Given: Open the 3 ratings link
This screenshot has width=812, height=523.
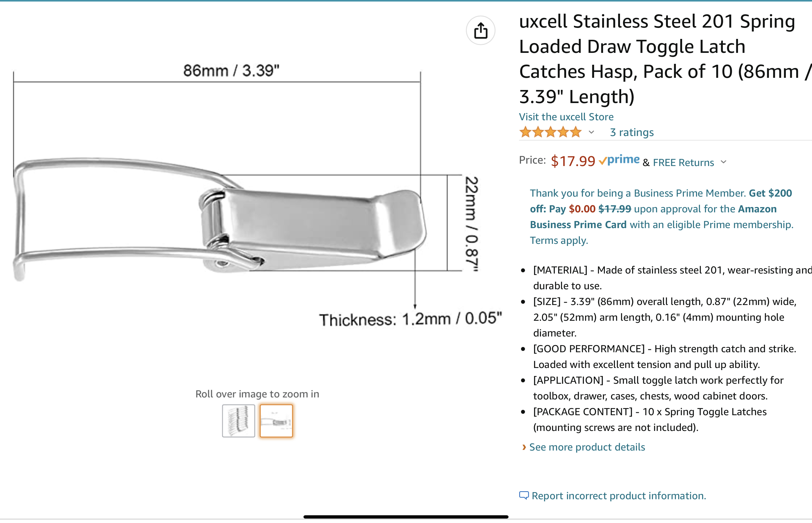Looking at the screenshot, I should coord(632,132).
